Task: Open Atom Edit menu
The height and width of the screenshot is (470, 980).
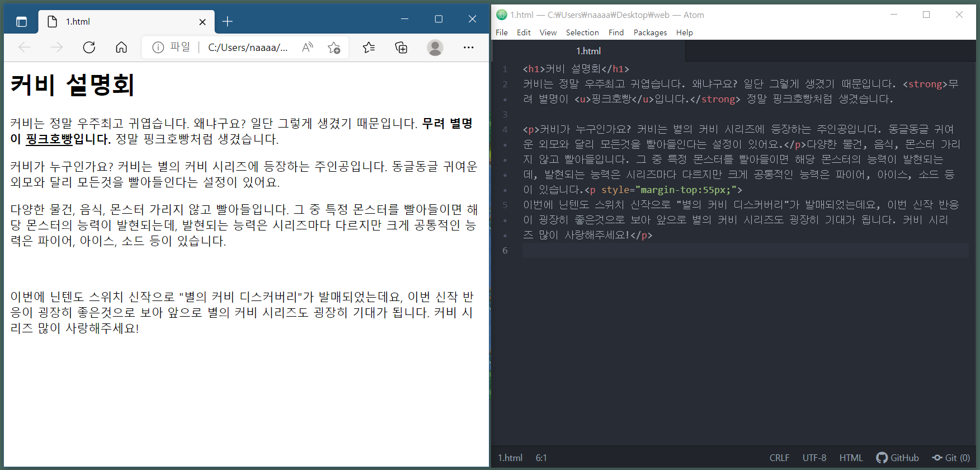Action: [524, 32]
